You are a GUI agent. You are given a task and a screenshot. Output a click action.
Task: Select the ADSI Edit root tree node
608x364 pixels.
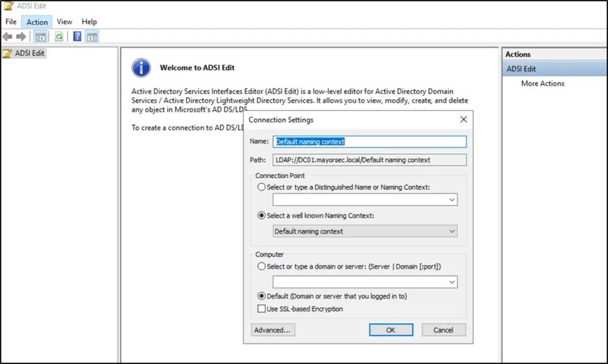(x=29, y=53)
